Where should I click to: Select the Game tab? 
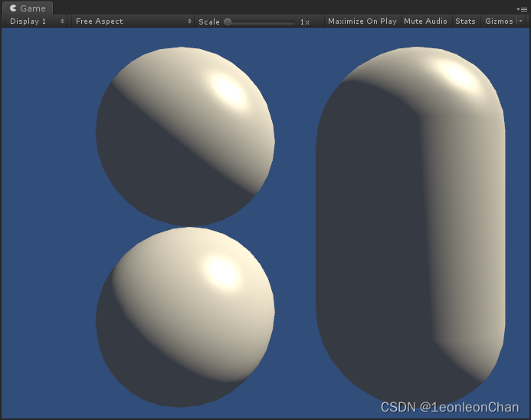pyautogui.click(x=28, y=8)
